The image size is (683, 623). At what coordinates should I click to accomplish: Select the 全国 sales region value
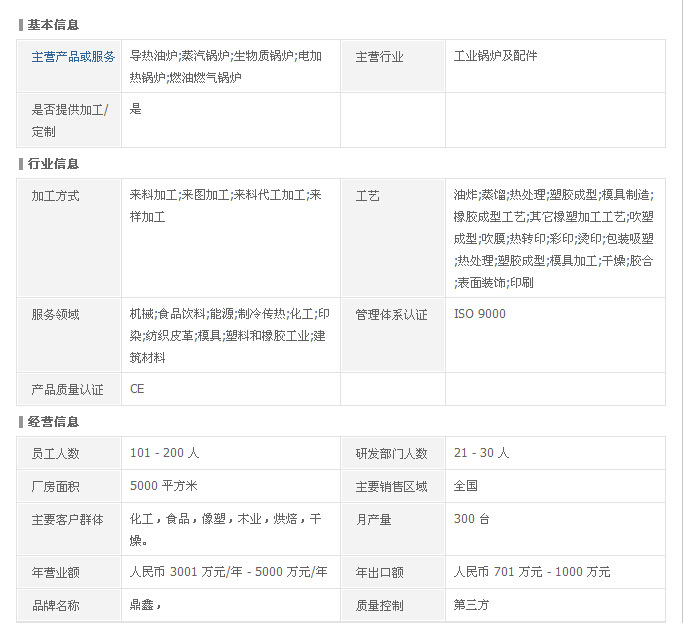(x=466, y=486)
